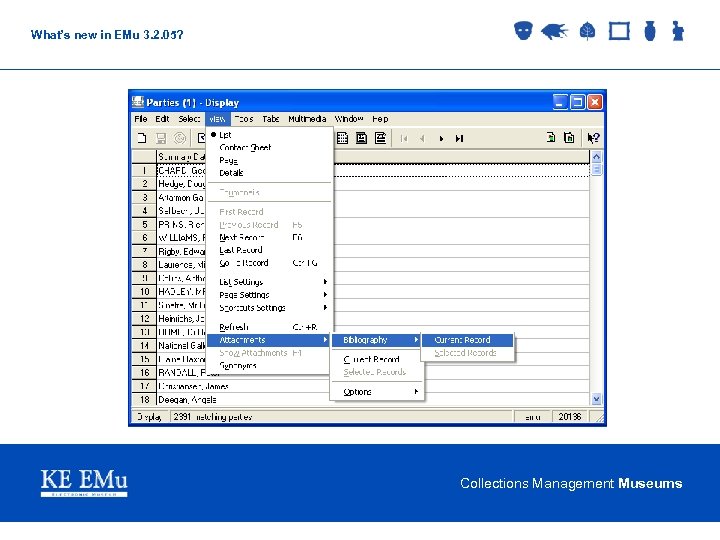Viewport: 720px width, 540px height.
Task: Choose Details in the View menu
Action: [x=270, y=173]
